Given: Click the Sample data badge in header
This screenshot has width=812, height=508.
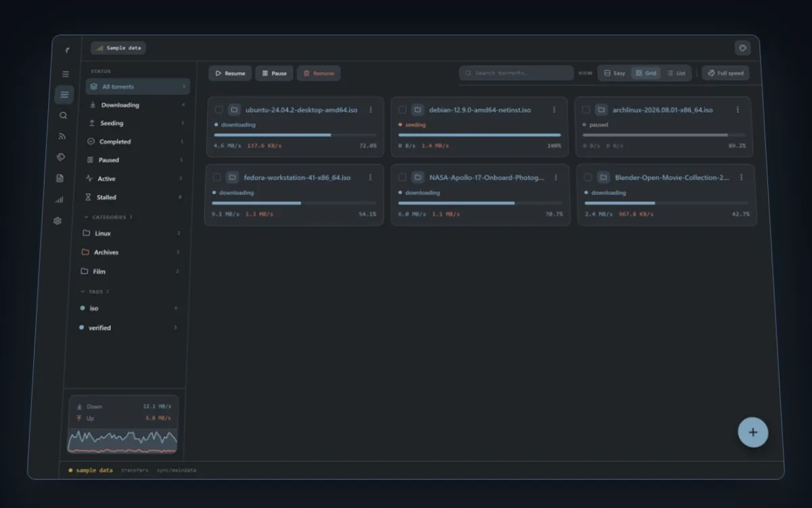Looking at the screenshot, I should (x=118, y=48).
